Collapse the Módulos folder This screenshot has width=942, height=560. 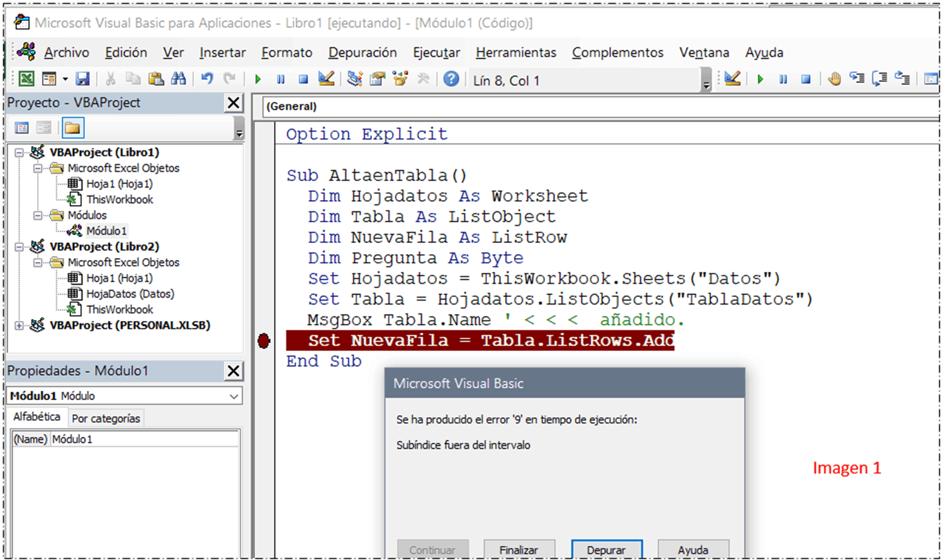point(38,215)
